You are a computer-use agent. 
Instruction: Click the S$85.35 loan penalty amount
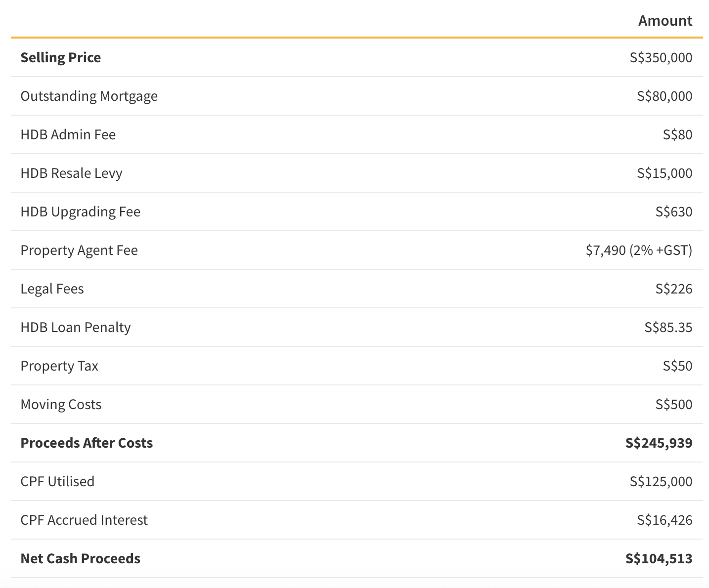[x=668, y=327]
